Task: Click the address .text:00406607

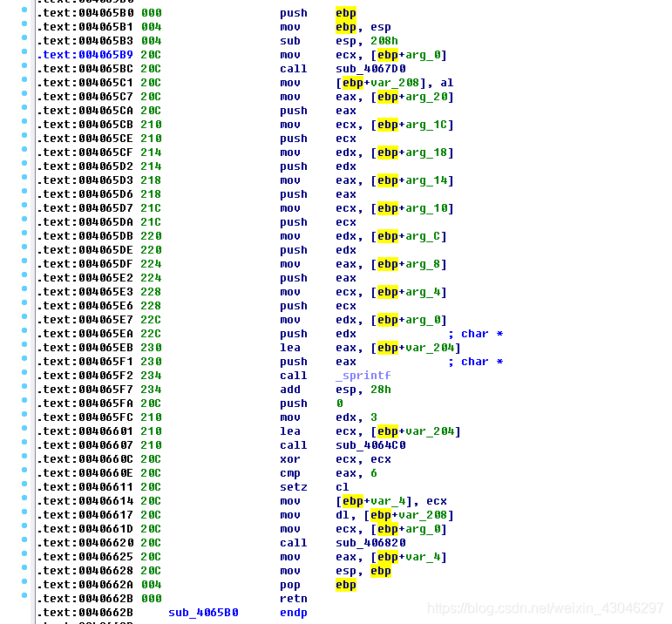Action: (85, 445)
